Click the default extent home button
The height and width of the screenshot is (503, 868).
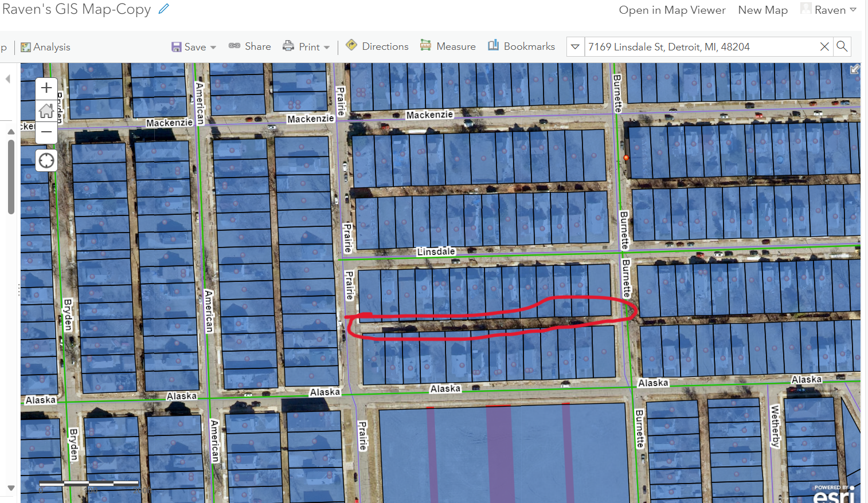coord(46,111)
